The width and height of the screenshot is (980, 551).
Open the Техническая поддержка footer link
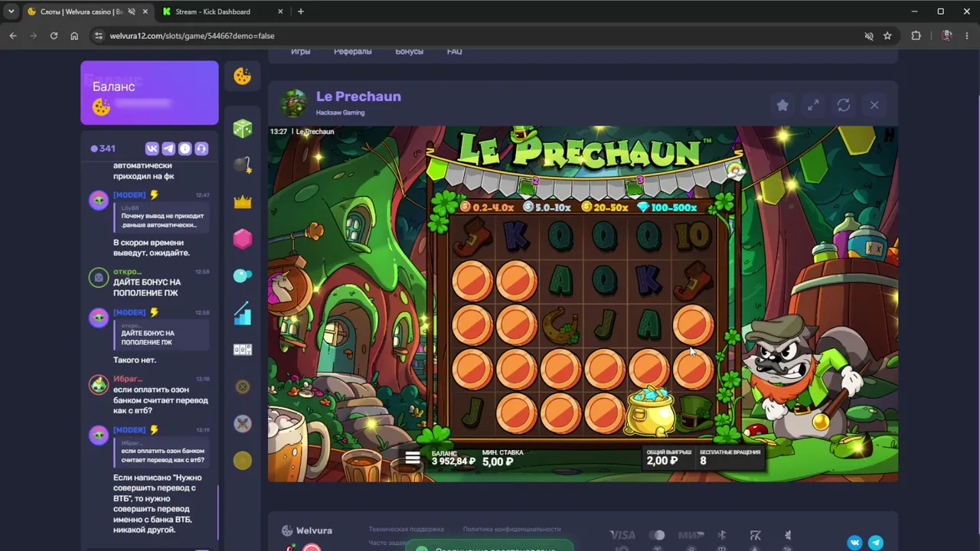point(407,529)
